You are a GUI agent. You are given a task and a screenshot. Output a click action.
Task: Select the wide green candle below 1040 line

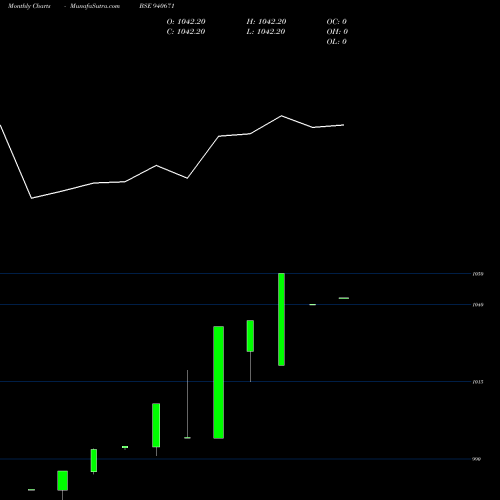click(x=219, y=382)
